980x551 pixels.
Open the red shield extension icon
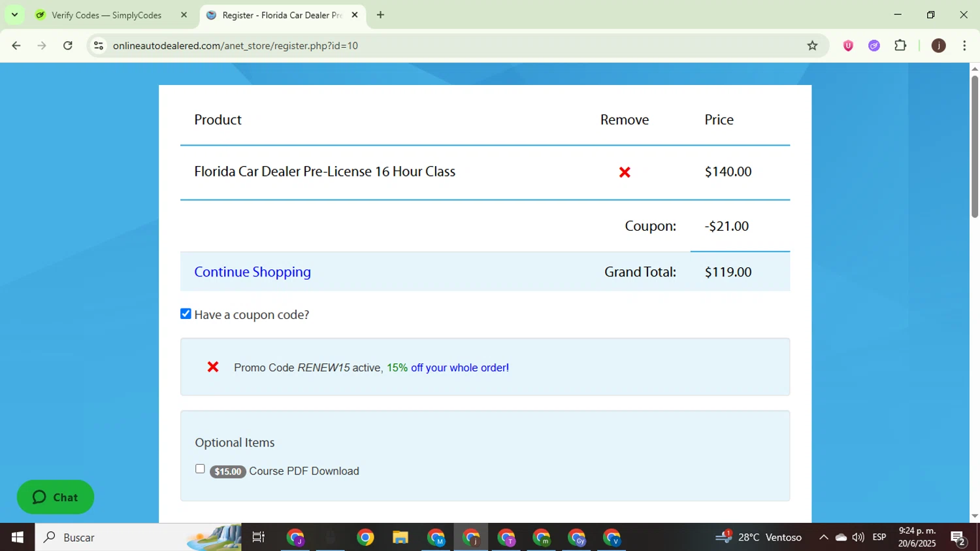pyautogui.click(x=848, y=46)
